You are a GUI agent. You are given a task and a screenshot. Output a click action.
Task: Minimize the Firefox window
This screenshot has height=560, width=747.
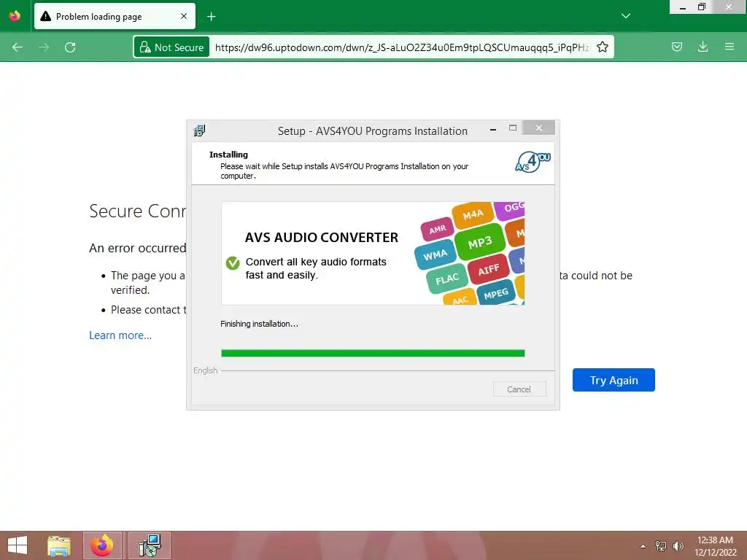click(682, 7)
